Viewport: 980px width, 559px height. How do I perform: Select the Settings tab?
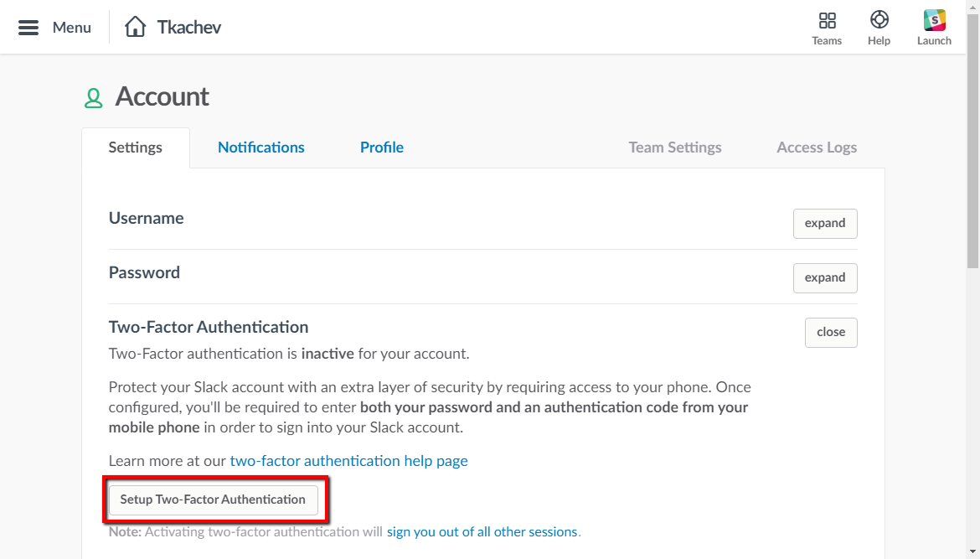pos(136,148)
